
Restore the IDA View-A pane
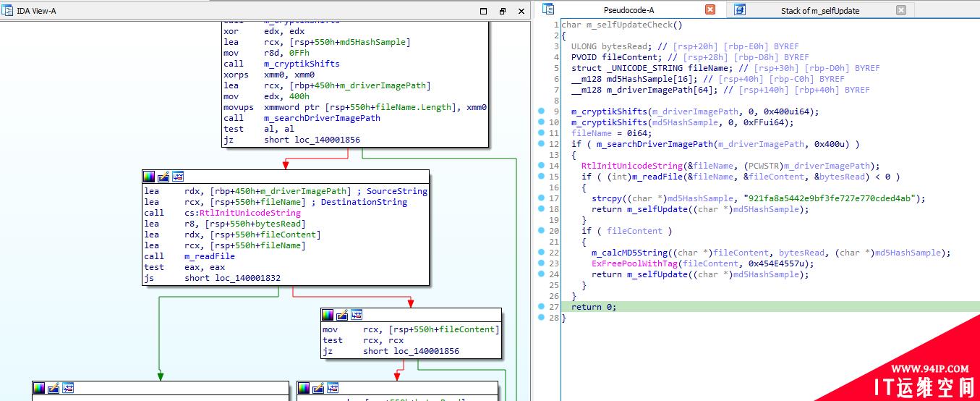click(503, 11)
